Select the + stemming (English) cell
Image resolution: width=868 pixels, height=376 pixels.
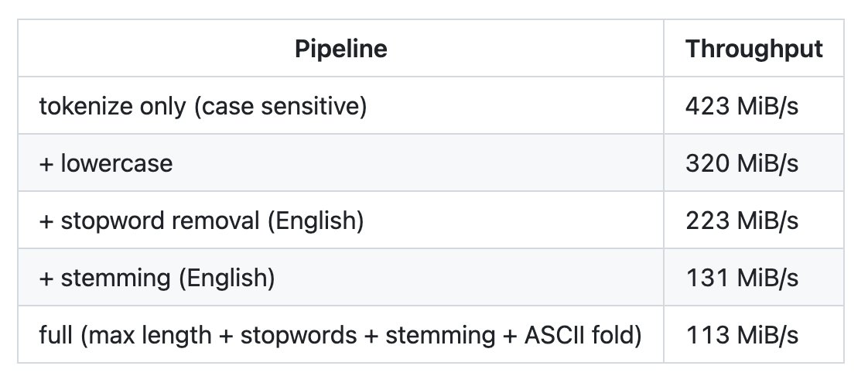(x=340, y=277)
